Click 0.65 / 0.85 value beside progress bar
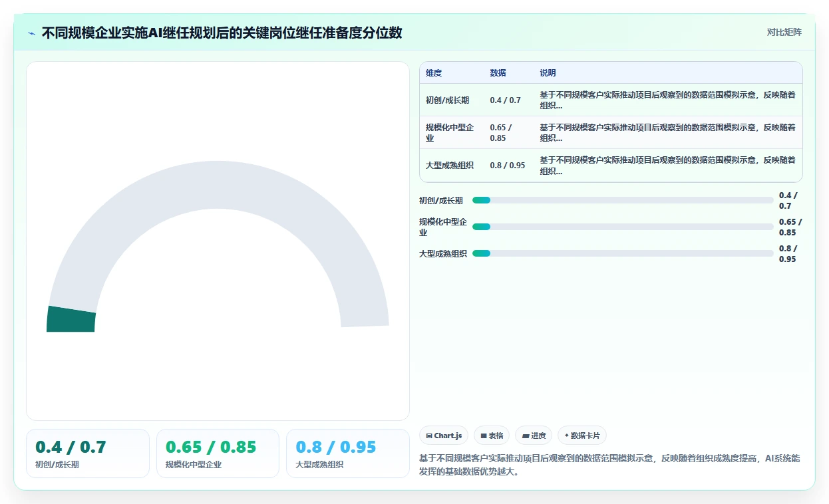 [790, 227]
